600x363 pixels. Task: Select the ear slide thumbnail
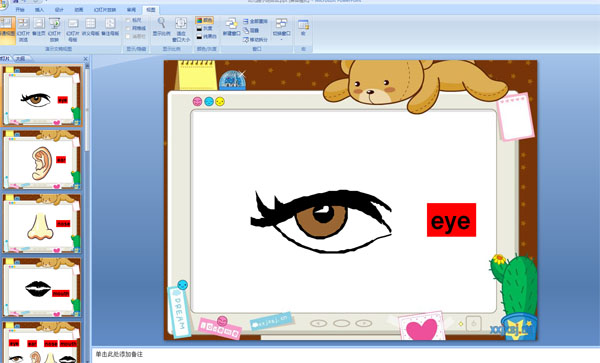click(x=42, y=160)
